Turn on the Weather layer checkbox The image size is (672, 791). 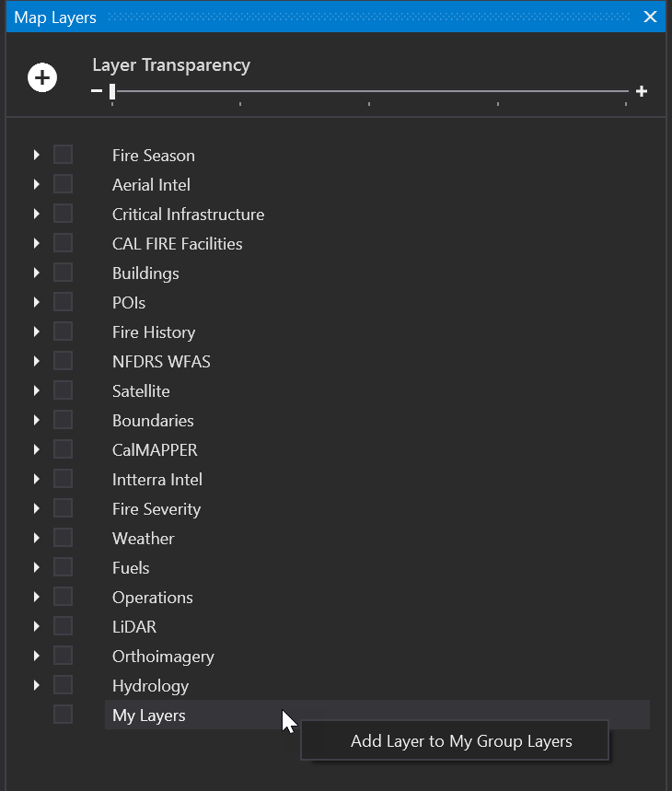tap(63, 538)
